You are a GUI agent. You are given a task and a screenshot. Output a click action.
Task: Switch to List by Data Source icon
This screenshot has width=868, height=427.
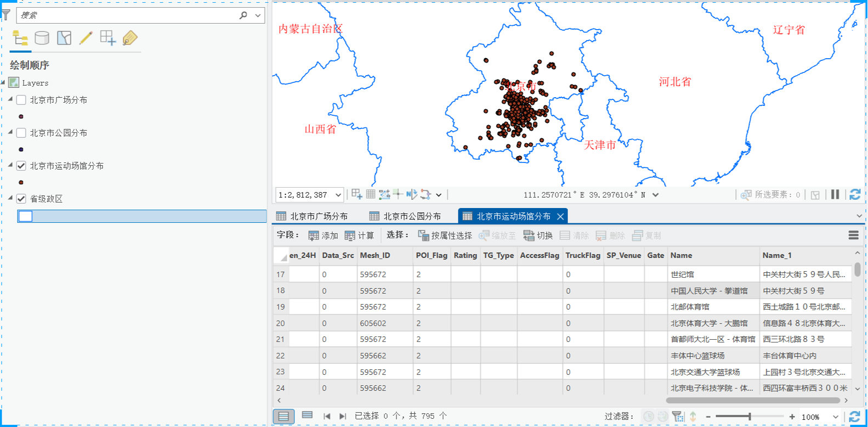(x=42, y=38)
